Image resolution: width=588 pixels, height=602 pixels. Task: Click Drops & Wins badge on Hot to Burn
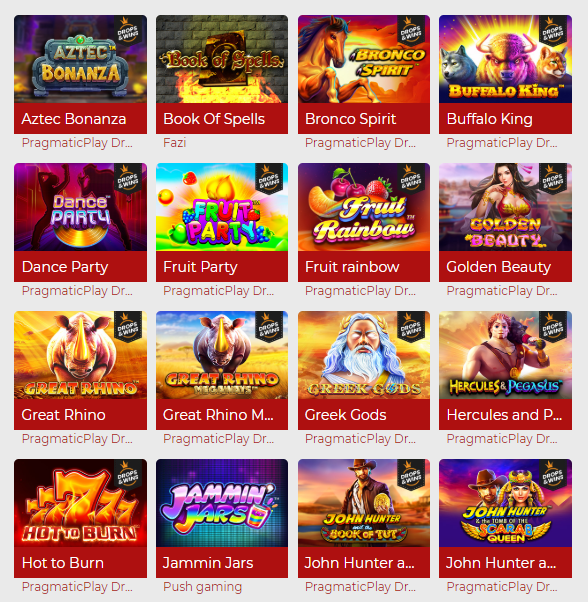[x=128, y=475]
